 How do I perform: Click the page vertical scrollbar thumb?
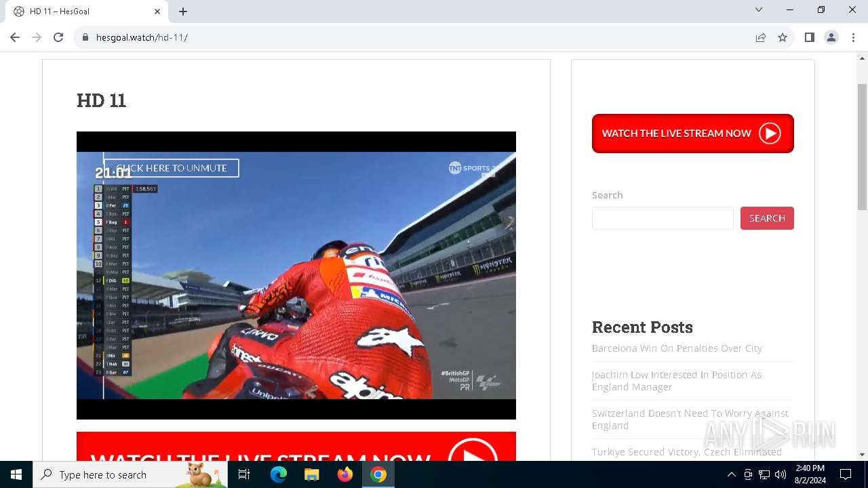click(862, 148)
